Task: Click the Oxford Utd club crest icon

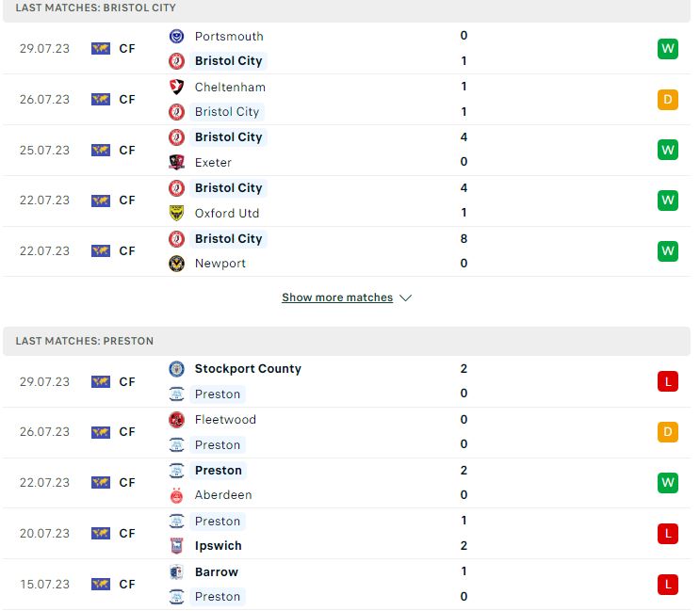Action: point(177,213)
